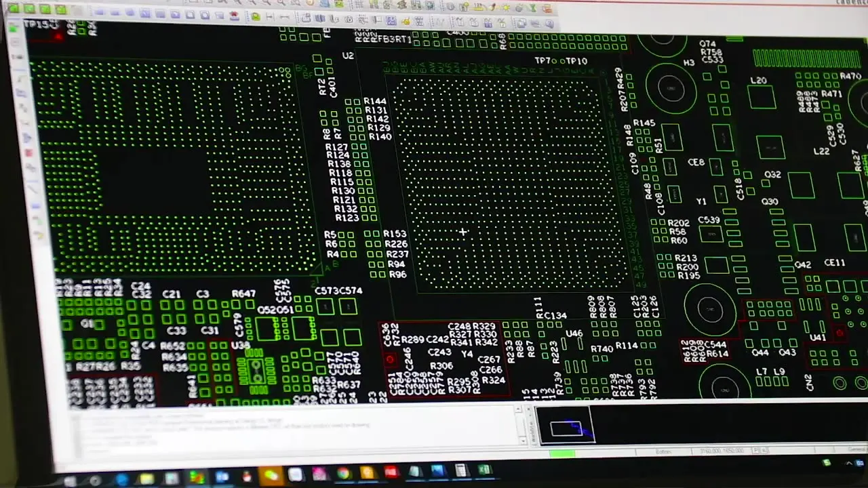Image resolution: width=868 pixels, height=488 pixels.
Task: Select the R652 resistor label
Action: [x=173, y=346]
